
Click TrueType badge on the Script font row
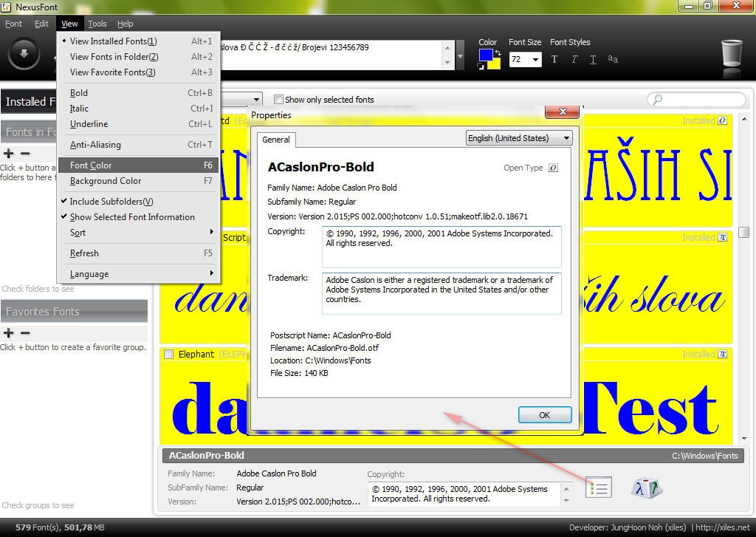click(x=722, y=237)
